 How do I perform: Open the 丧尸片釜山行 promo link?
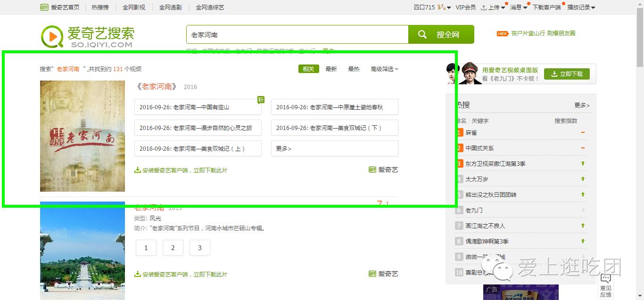tap(543, 33)
